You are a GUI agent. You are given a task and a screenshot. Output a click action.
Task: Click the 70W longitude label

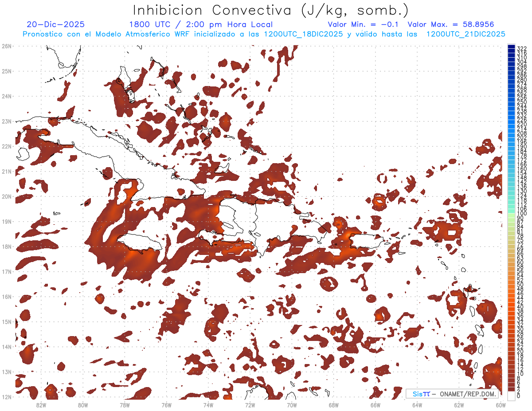(x=292, y=405)
